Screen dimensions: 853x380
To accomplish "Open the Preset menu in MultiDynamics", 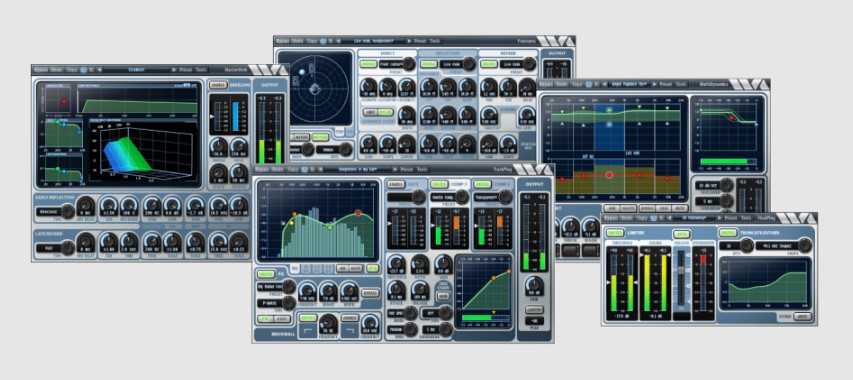I will coord(666,84).
